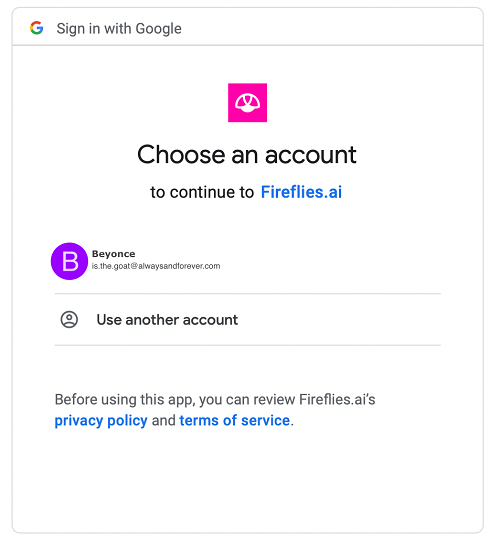The height and width of the screenshot is (544, 500).
Task: Click the 'Fireflies.ai's' word in the disclaimer
Action: coord(337,399)
